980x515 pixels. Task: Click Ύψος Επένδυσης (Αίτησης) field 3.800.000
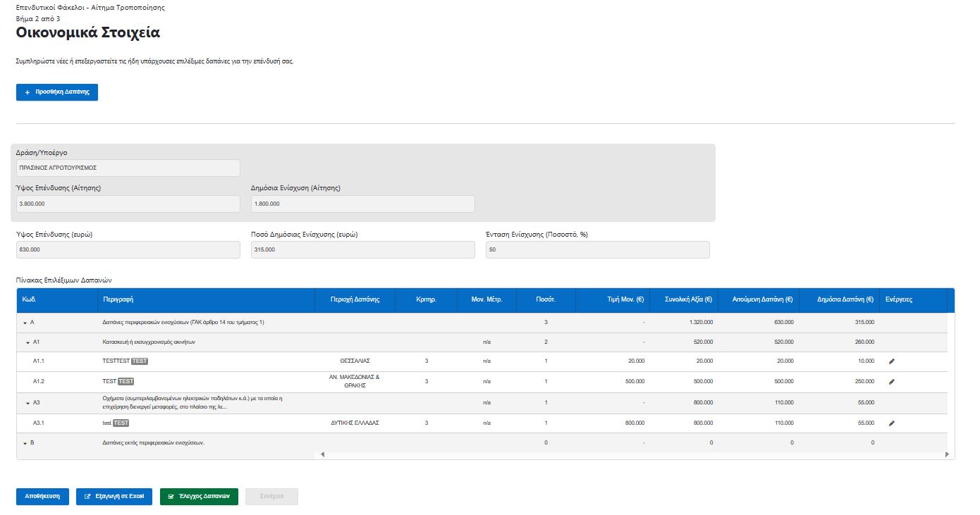click(x=128, y=204)
